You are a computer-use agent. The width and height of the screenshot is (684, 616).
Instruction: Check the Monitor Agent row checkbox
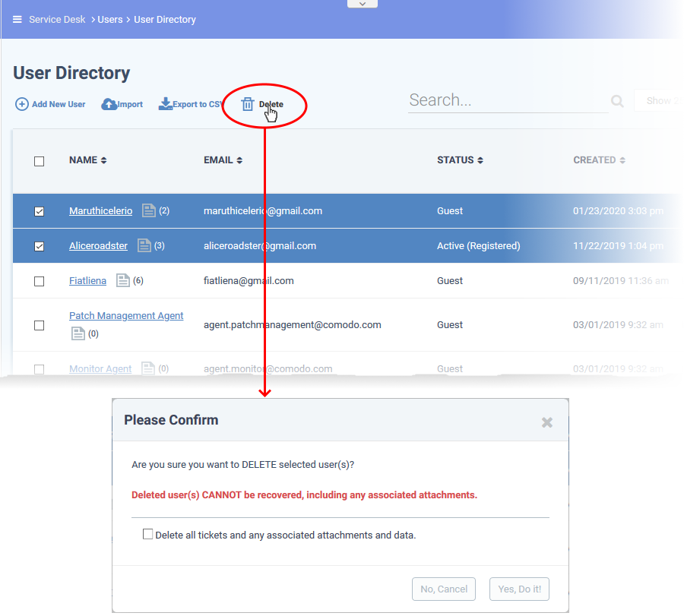40,369
